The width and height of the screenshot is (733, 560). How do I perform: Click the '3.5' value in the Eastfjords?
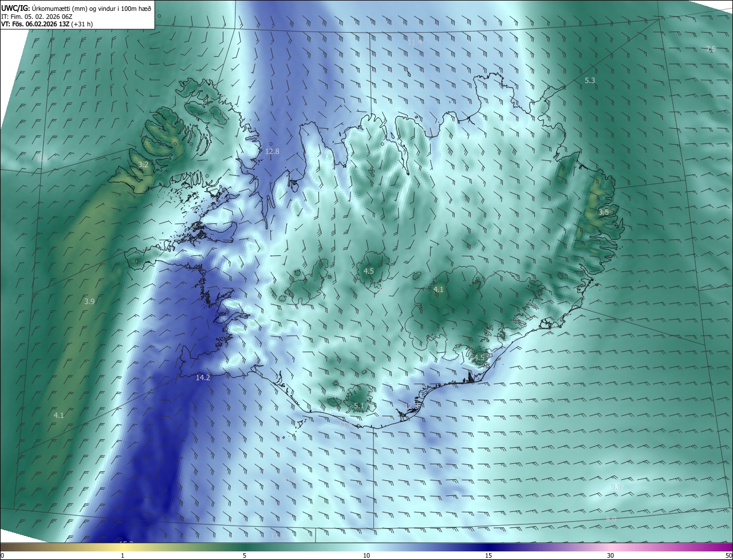pyautogui.click(x=604, y=212)
